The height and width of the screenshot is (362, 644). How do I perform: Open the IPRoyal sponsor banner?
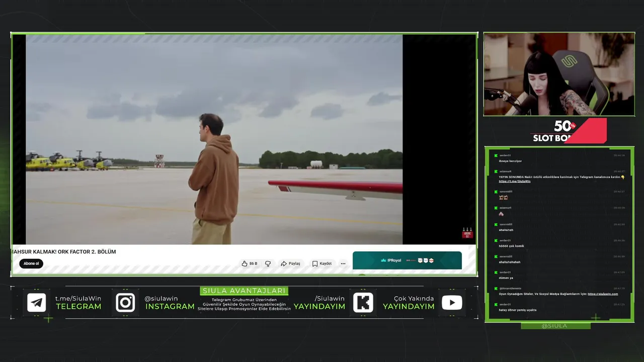[407, 260]
